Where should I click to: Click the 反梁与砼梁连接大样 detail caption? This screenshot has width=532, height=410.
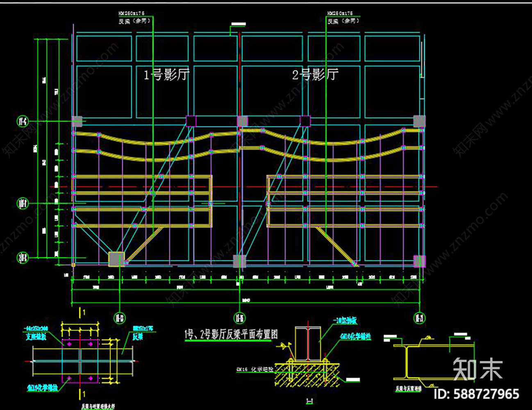98,406
